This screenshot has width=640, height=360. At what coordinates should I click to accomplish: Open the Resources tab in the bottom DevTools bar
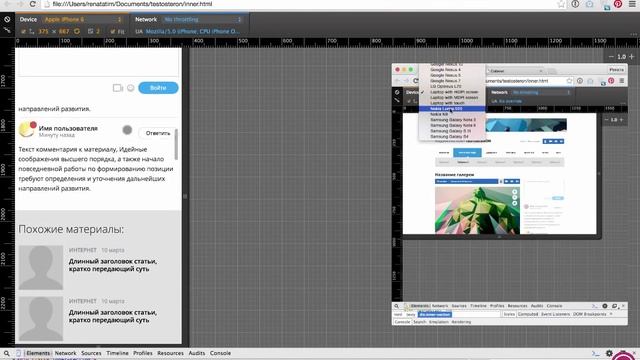(x=170, y=353)
